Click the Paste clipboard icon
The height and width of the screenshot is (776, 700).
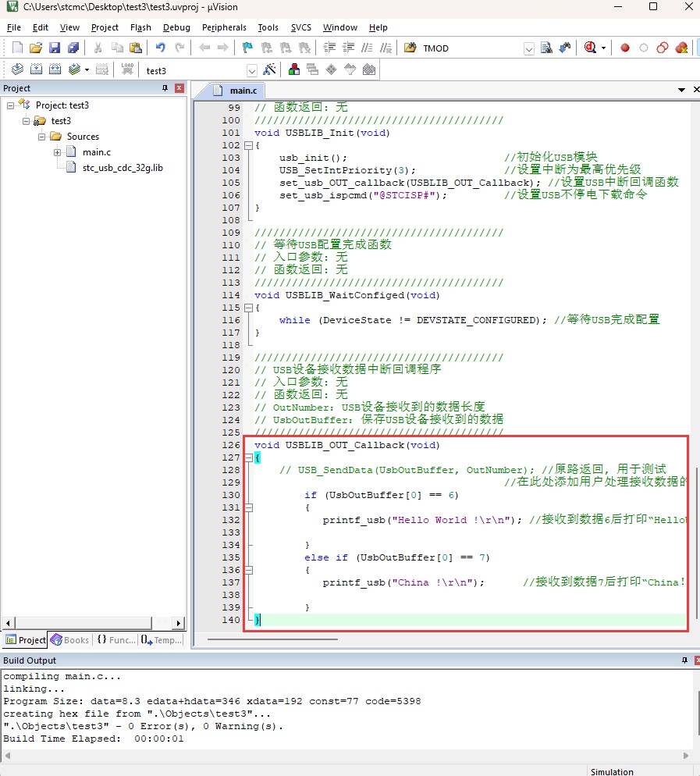click(136, 48)
